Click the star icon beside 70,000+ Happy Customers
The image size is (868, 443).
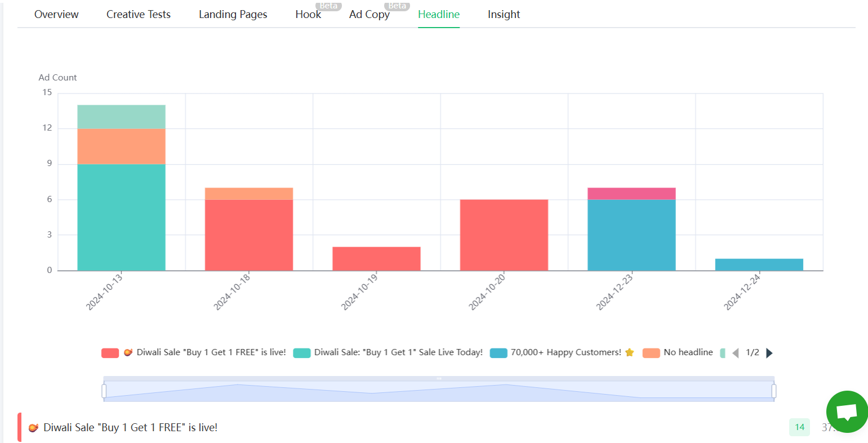coord(629,352)
